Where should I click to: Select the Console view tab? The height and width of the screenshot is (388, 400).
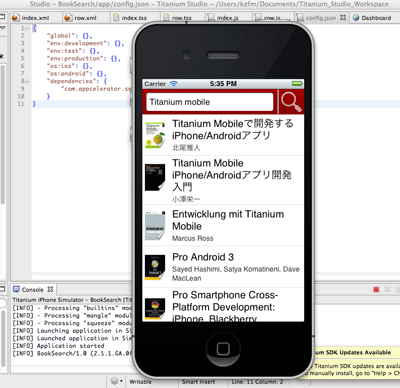click(32, 289)
